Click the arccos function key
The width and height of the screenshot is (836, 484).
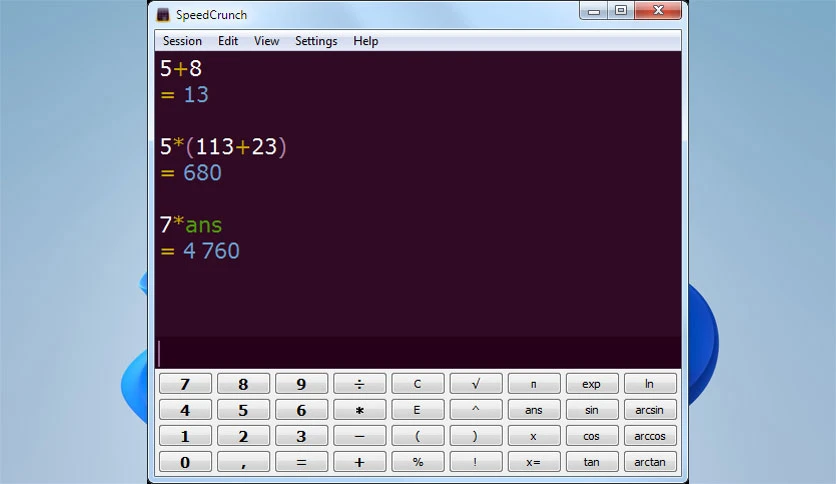[x=650, y=436]
